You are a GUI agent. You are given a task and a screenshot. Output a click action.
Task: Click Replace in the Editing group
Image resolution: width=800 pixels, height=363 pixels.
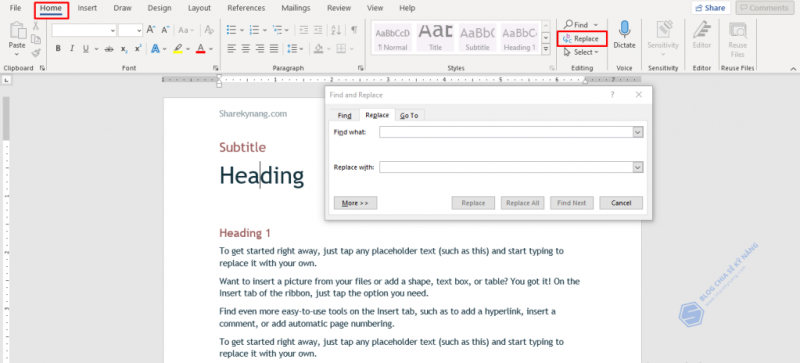582,39
